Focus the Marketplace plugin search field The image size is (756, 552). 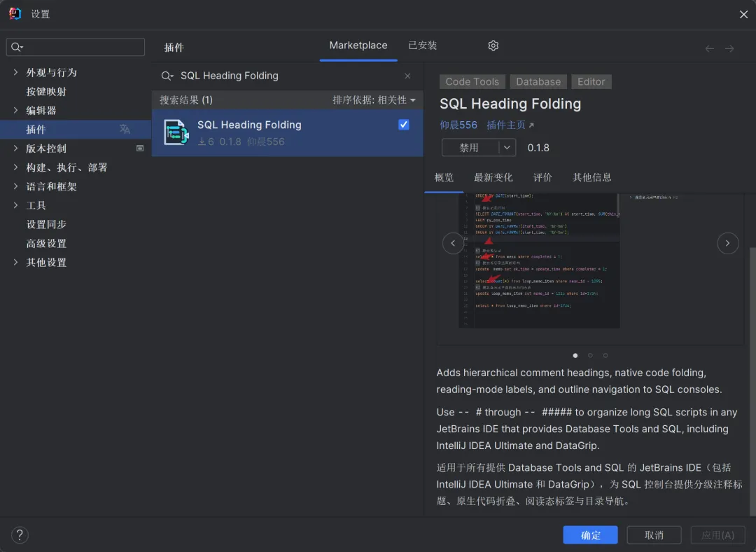(288, 76)
